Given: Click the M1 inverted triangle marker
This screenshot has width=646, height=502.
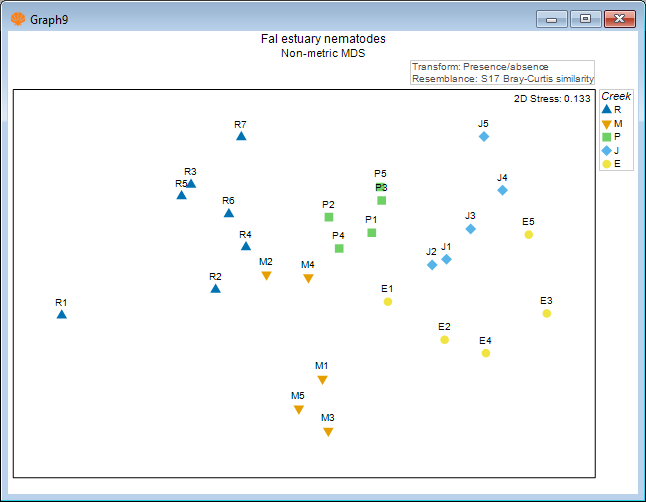Looking at the screenshot, I should click(323, 380).
